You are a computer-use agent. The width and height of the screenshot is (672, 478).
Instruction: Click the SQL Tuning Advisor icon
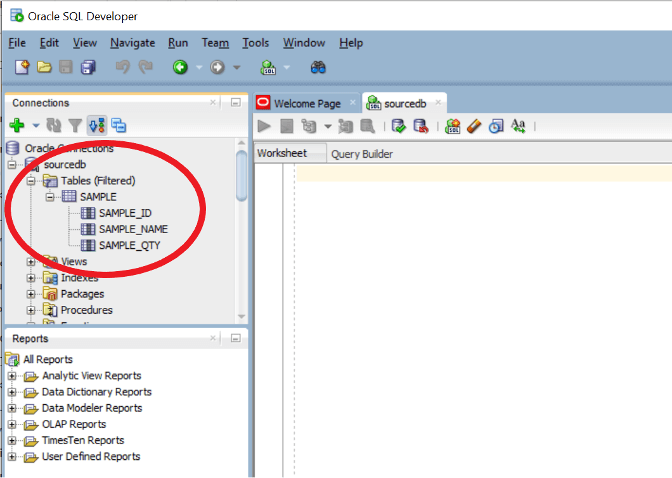pyautogui.click(x=368, y=126)
